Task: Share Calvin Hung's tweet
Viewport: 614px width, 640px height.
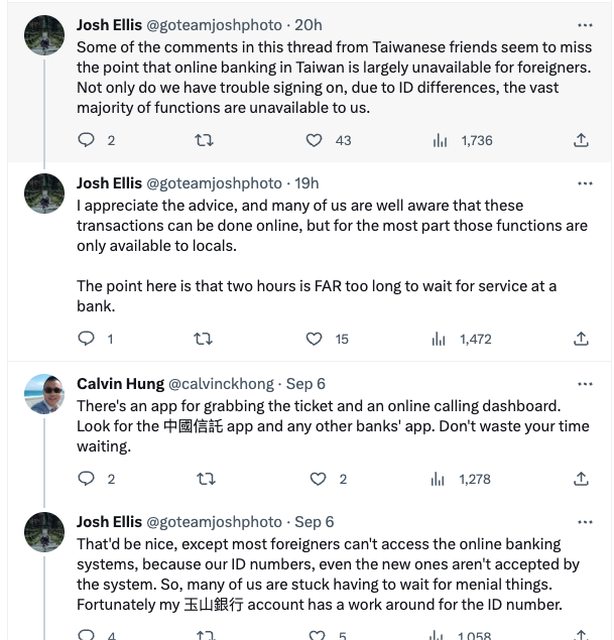Action: (x=581, y=479)
